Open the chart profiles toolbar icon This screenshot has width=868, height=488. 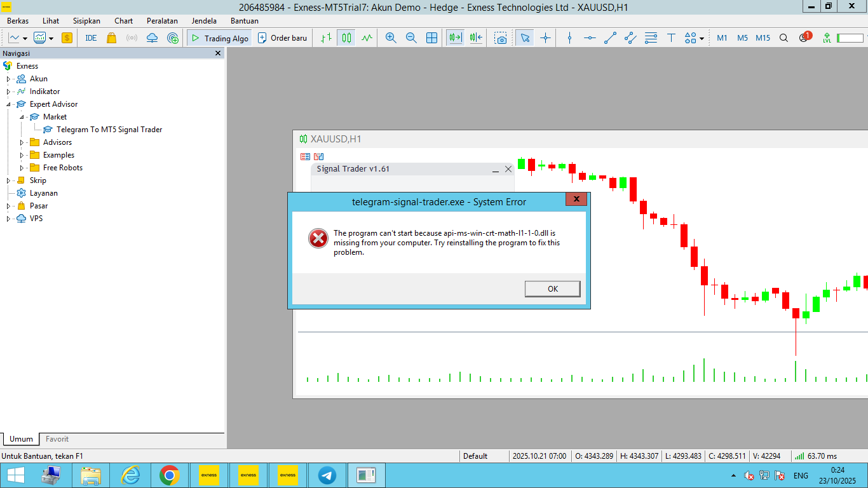pyautogui.click(x=43, y=38)
